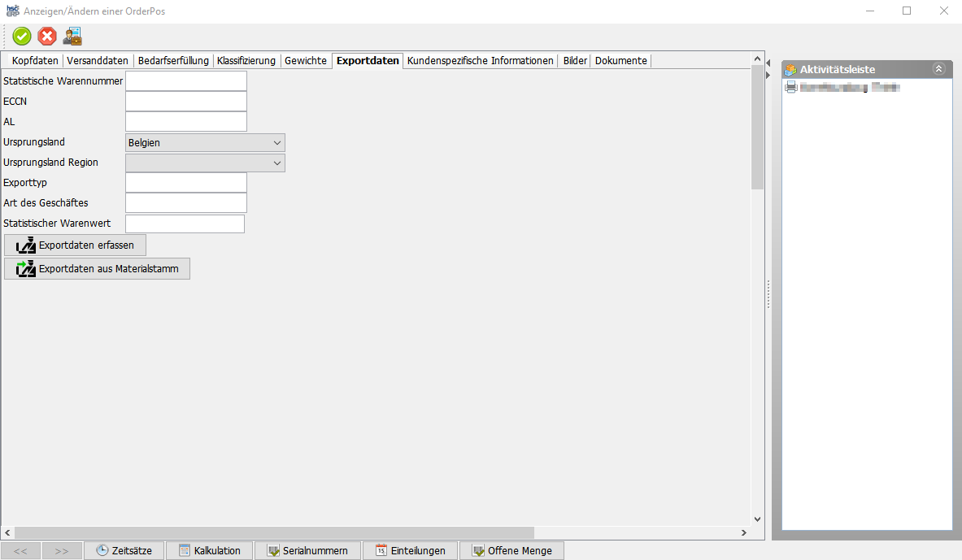The image size is (962, 560).
Task: Click the vertical scrollbar down arrow
Action: coord(757,519)
